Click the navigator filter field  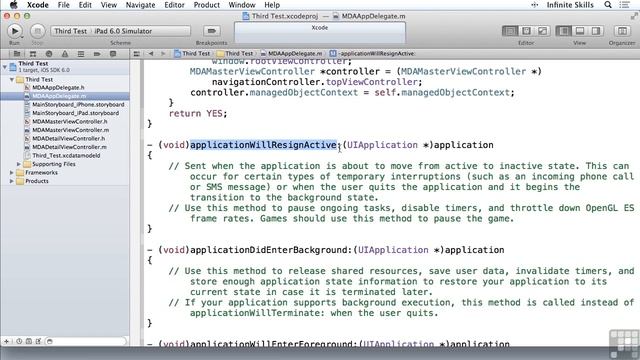[86, 341]
